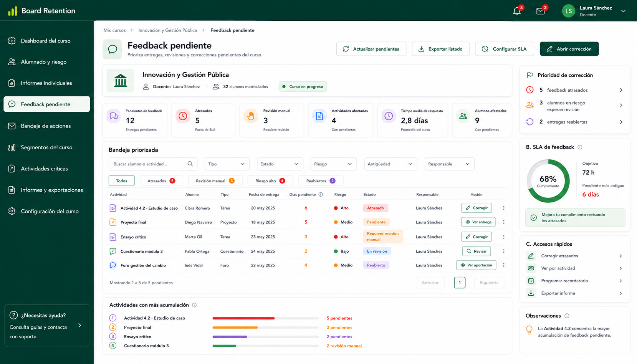Screen dimensions: 637x364
Task: Click info icon beside Actividades con más acumulación
Action: [194, 305]
